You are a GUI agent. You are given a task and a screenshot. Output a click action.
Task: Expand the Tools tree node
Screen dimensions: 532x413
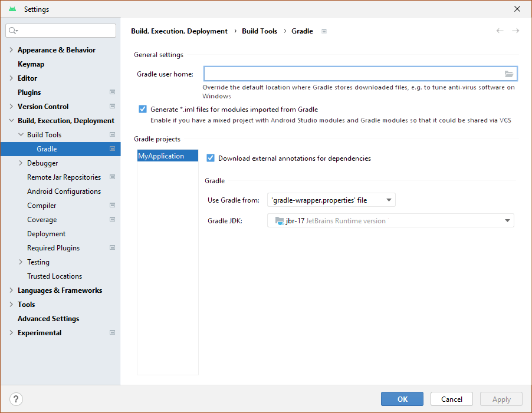coord(11,304)
